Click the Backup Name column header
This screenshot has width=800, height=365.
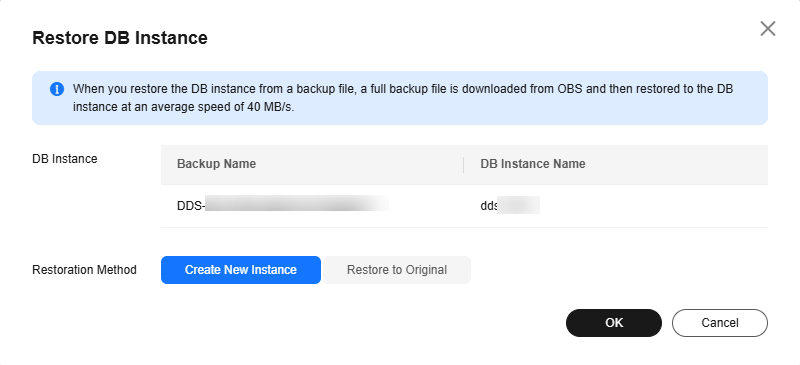216,164
